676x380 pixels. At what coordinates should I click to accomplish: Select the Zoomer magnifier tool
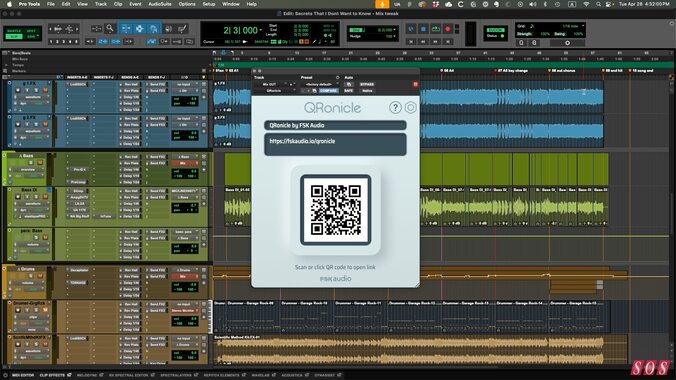click(x=110, y=28)
